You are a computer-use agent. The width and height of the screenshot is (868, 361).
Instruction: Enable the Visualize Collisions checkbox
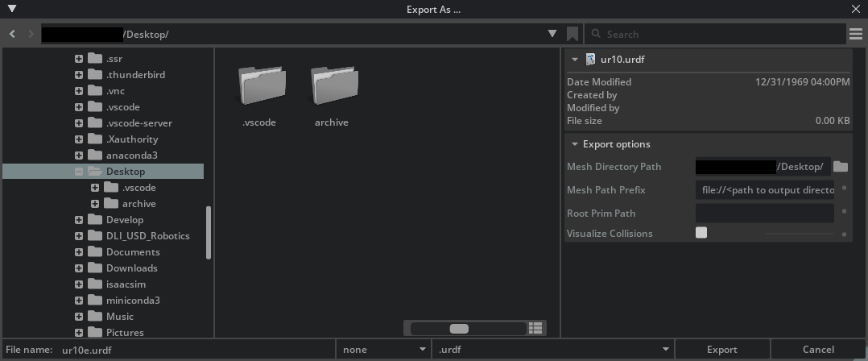point(701,233)
